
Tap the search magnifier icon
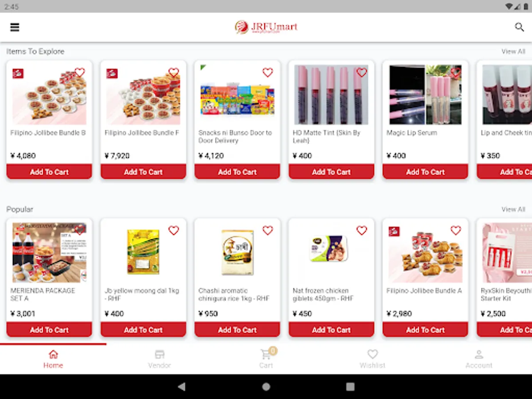click(519, 27)
